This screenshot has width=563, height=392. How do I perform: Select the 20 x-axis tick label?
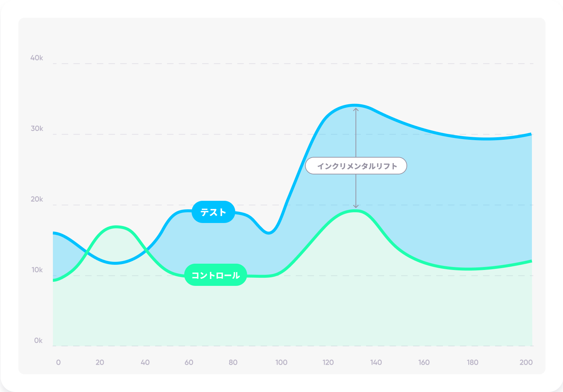click(100, 362)
